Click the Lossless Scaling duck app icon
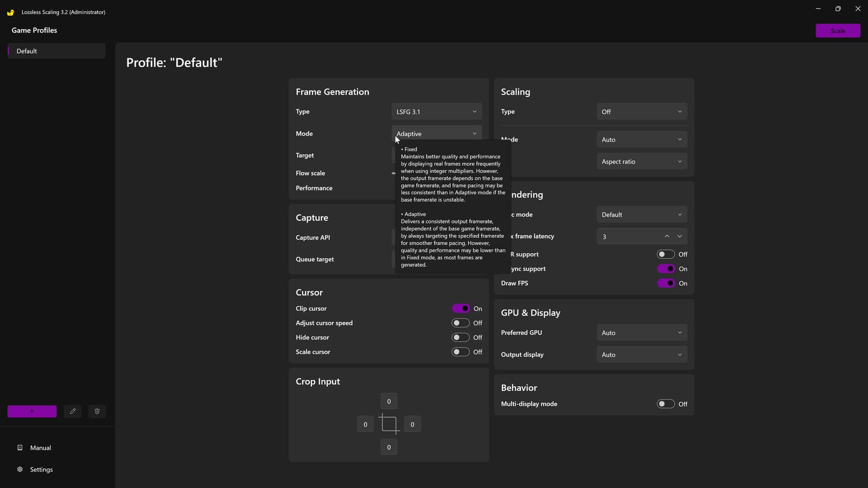Screen dimensions: 868x488 (x=10, y=12)
